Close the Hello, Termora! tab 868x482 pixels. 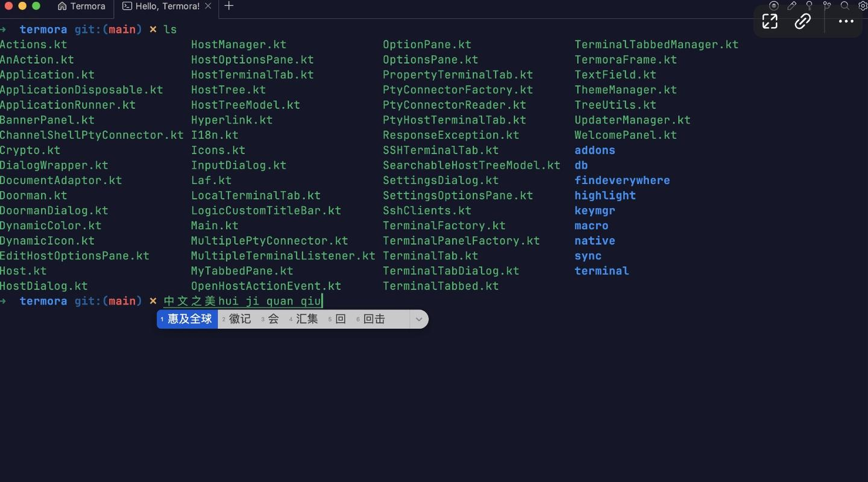tap(208, 6)
